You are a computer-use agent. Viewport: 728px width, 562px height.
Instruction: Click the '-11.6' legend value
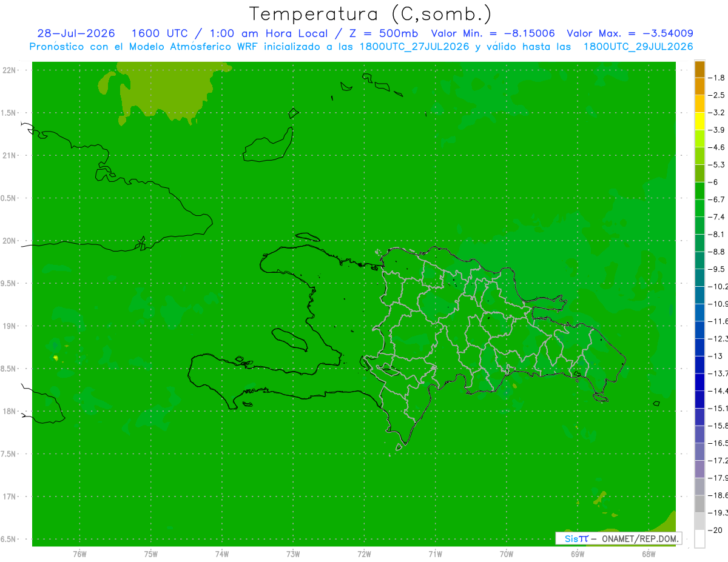point(719,321)
